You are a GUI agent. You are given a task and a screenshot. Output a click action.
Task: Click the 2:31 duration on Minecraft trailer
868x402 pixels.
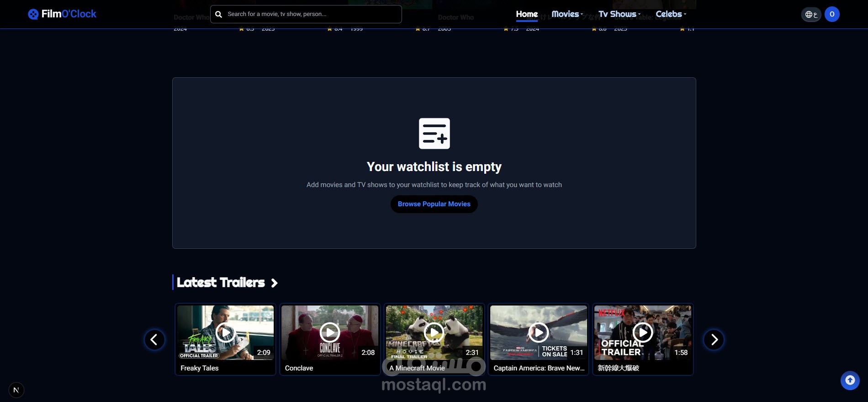(x=472, y=353)
